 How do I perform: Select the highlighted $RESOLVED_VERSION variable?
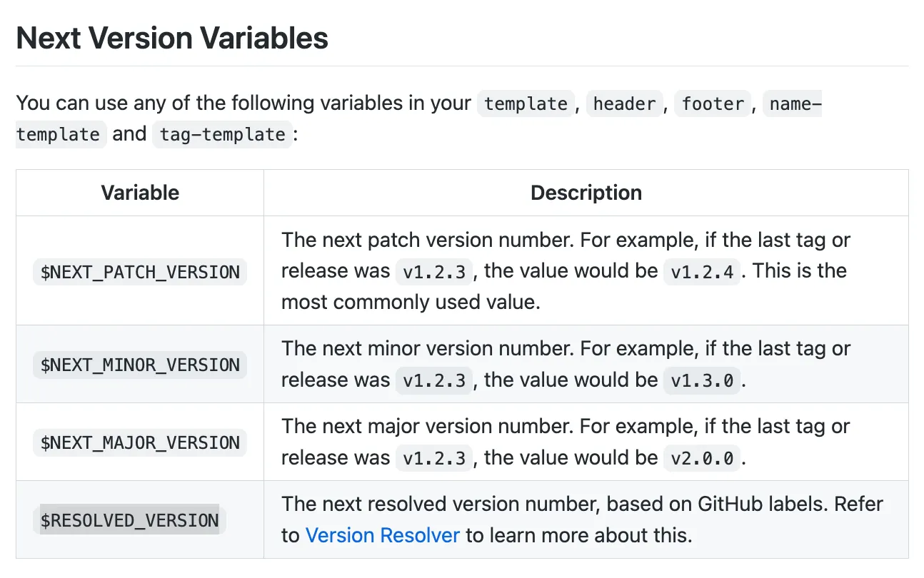[x=129, y=520]
